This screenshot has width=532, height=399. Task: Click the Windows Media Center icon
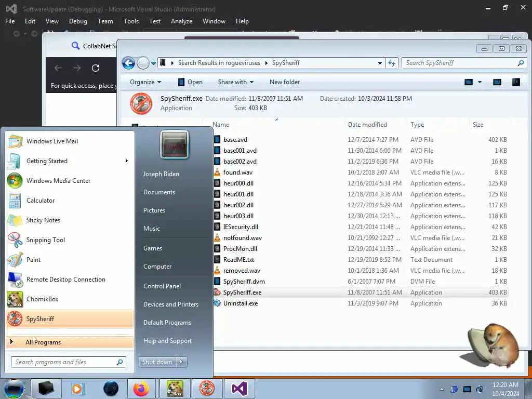(x=15, y=180)
